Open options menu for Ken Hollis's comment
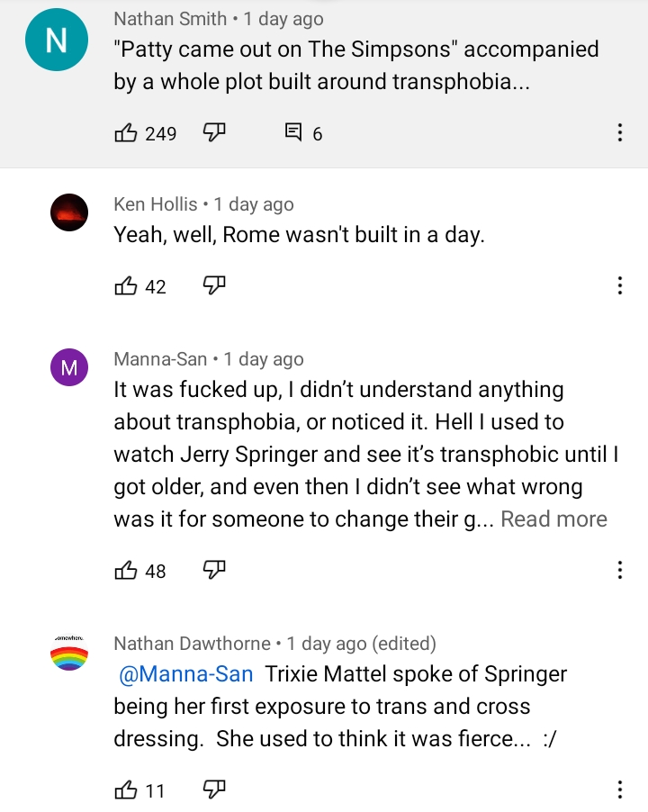The height and width of the screenshot is (812, 648). pyautogui.click(x=619, y=286)
